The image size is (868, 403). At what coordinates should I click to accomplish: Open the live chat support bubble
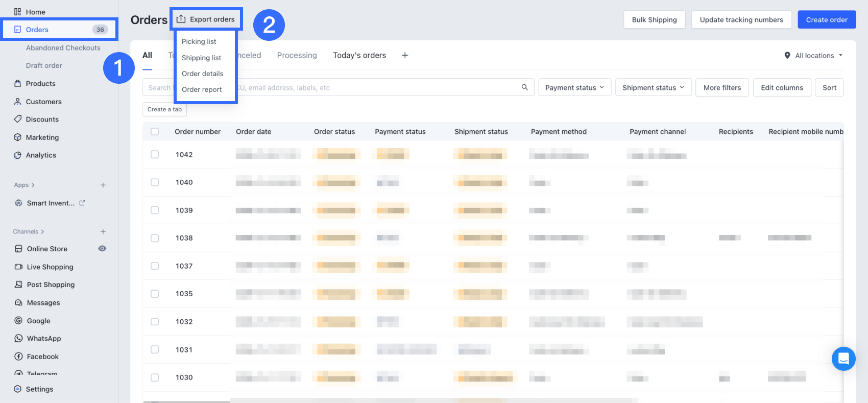coord(843,359)
